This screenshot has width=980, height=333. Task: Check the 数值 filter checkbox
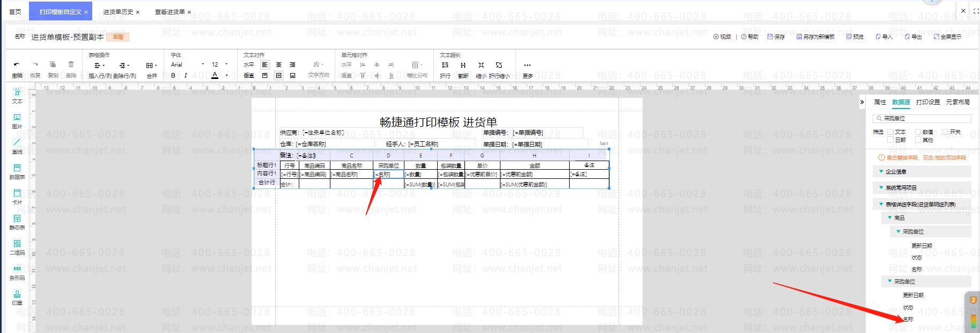[x=918, y=132]
